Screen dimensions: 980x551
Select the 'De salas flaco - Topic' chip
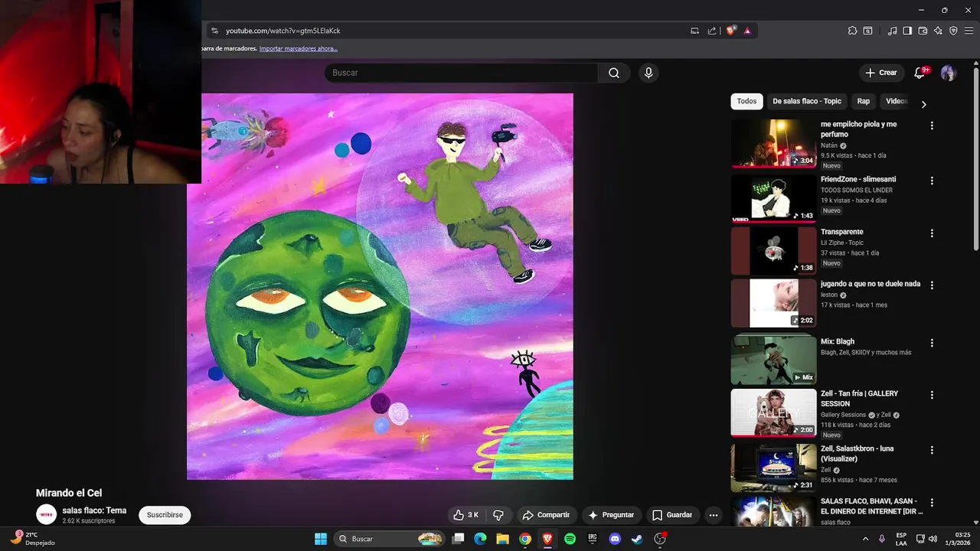(x=807, y=101)
